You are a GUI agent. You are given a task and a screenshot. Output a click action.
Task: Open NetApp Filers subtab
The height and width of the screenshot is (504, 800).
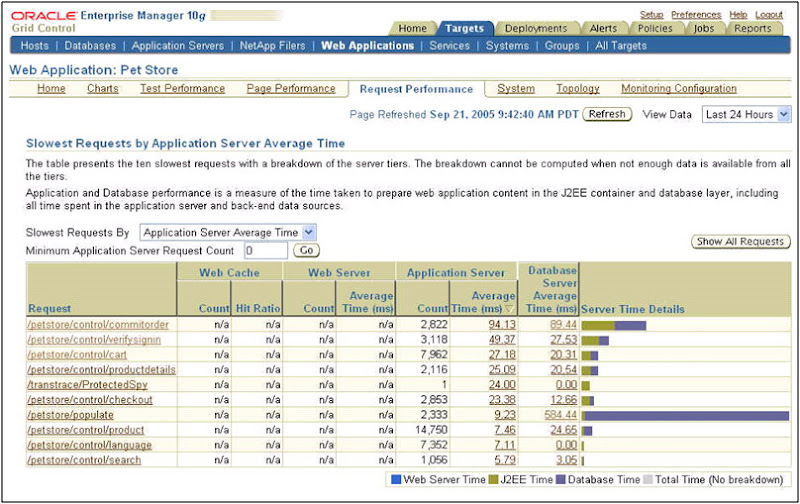pos(272,45)
